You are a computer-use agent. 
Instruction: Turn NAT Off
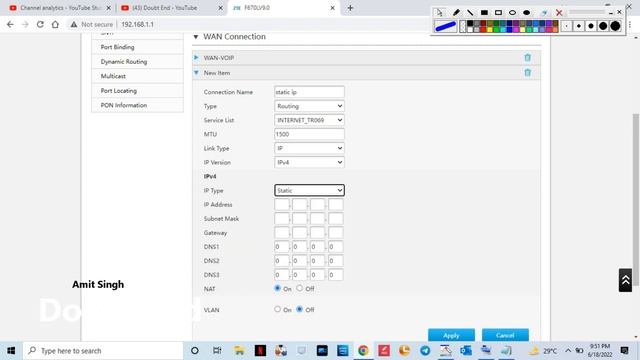[300, 288]
